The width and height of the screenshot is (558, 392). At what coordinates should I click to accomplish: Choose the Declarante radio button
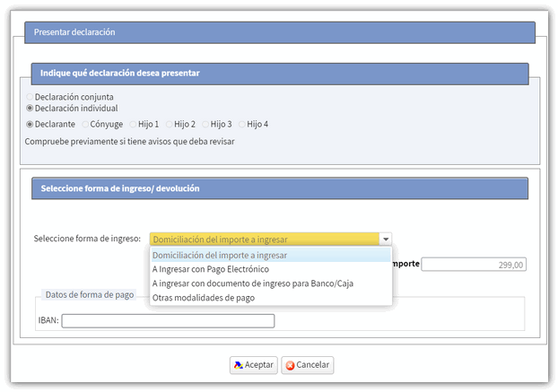pos(30,125)
